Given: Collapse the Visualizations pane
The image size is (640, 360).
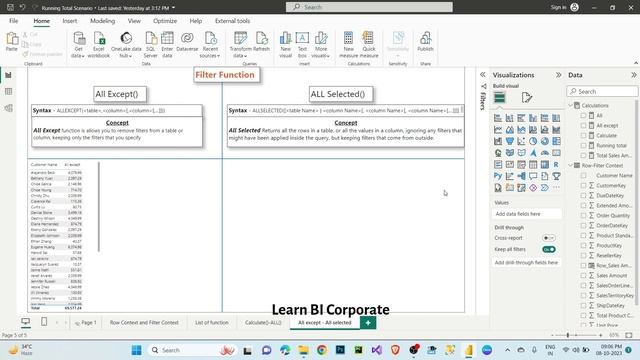Looking at the screenshot, I should (558, 75).
